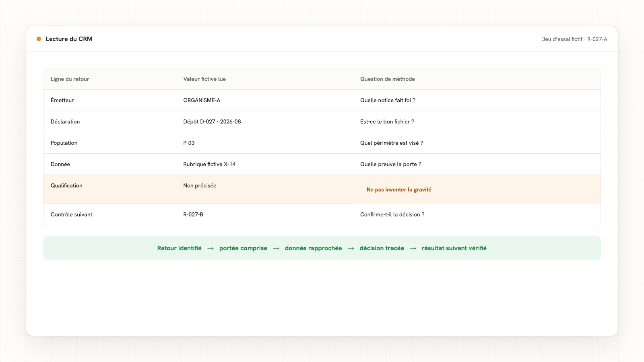Select the 'Émetteur' row label
This screenshot has width=644, height=362.
tap(62, 100)
